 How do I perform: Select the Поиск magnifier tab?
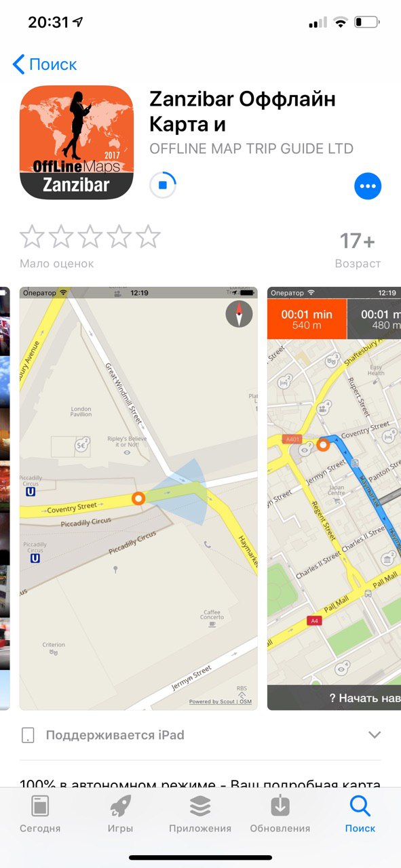(x=360, y=814)
